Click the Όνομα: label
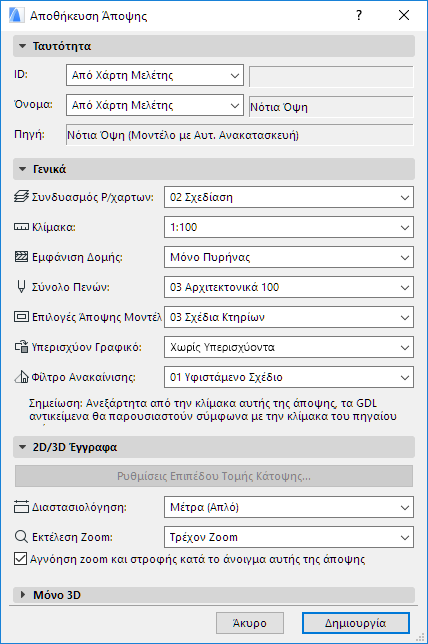Image resolution: width=428 pixels, height=644 pixels. (x=33, y=104)
